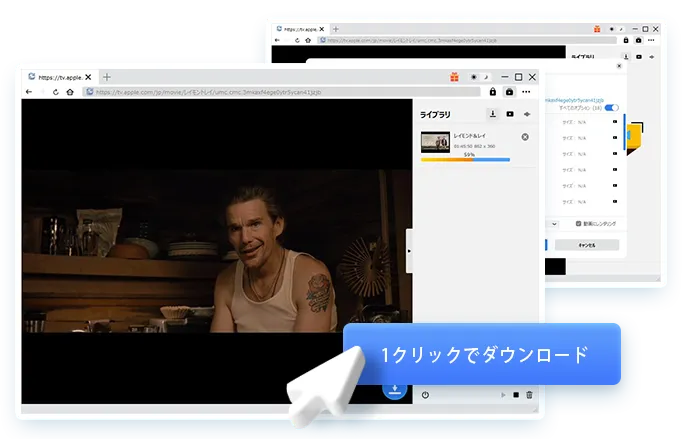
Task: Click the movie playback area
Action: pyautogui.click(x=217, y=251)
